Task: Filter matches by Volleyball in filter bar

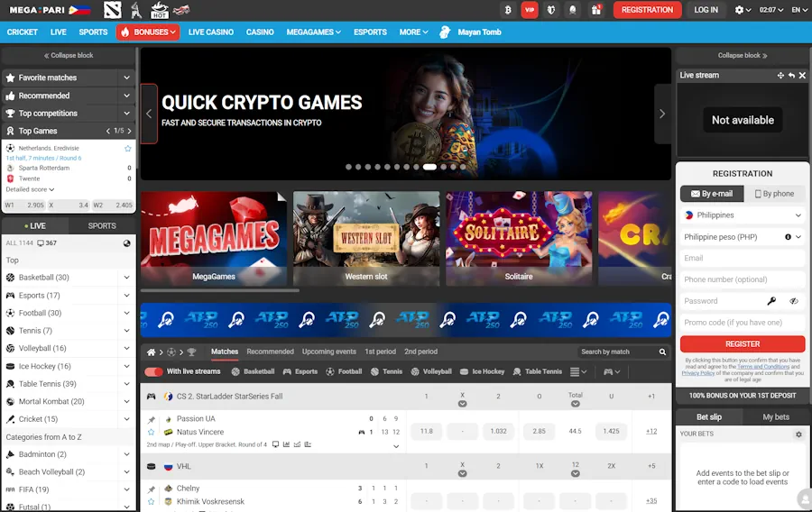Action: (x=431, y=372)
